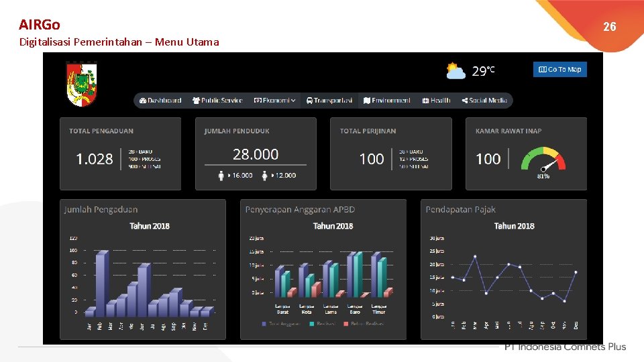Open the Social Media menu item
Screen dimensions: 644x362
click(484, 101)
